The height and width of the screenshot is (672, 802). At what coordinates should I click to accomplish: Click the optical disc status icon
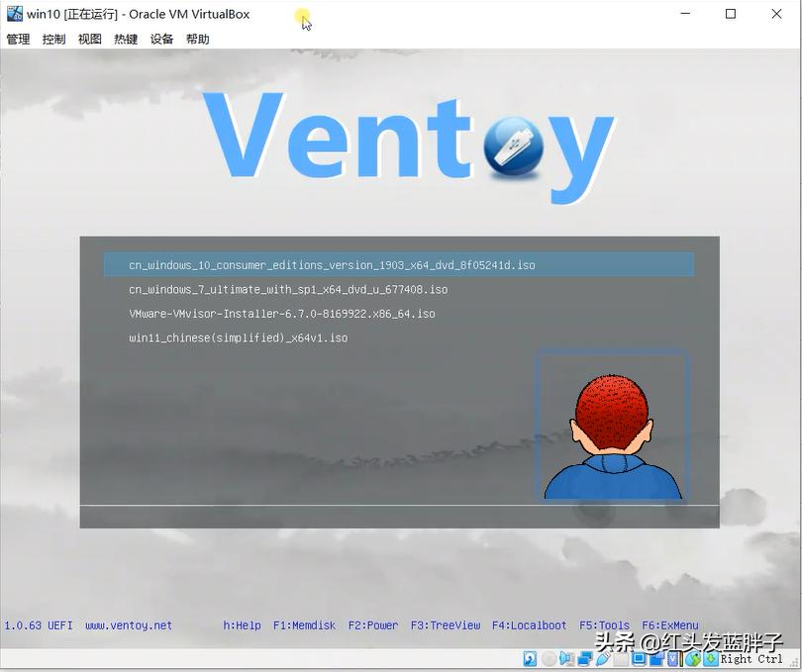coord(549,658)
